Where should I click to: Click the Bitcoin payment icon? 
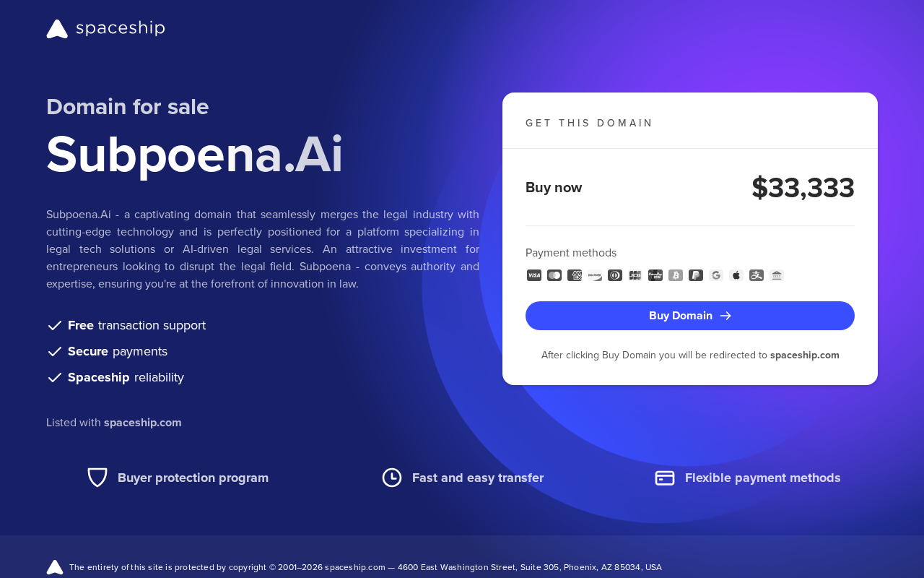676,275
